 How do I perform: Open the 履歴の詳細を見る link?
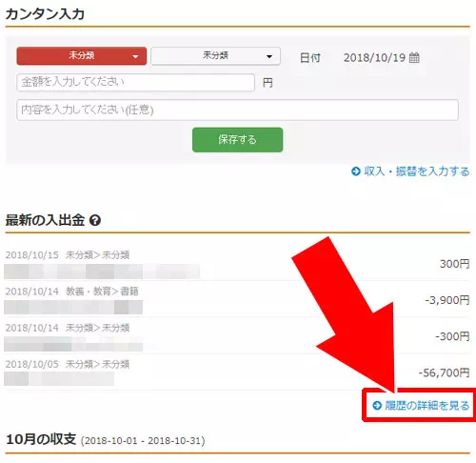421,405
